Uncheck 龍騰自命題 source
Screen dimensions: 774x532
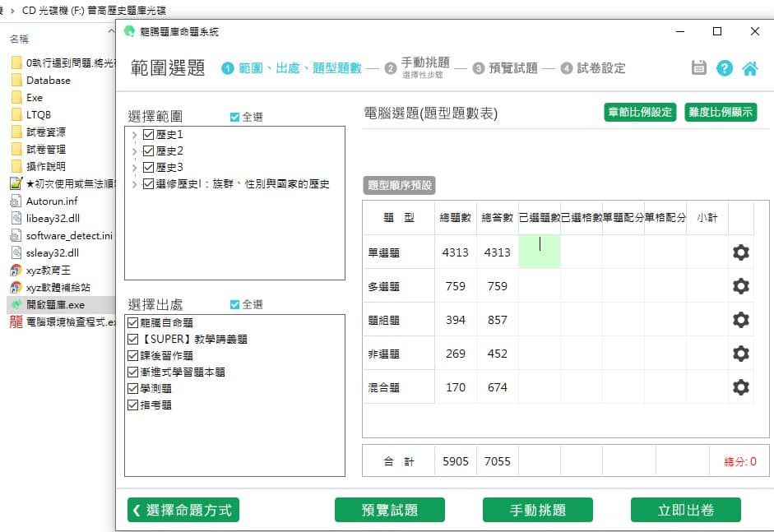click(x=132, y=323)
